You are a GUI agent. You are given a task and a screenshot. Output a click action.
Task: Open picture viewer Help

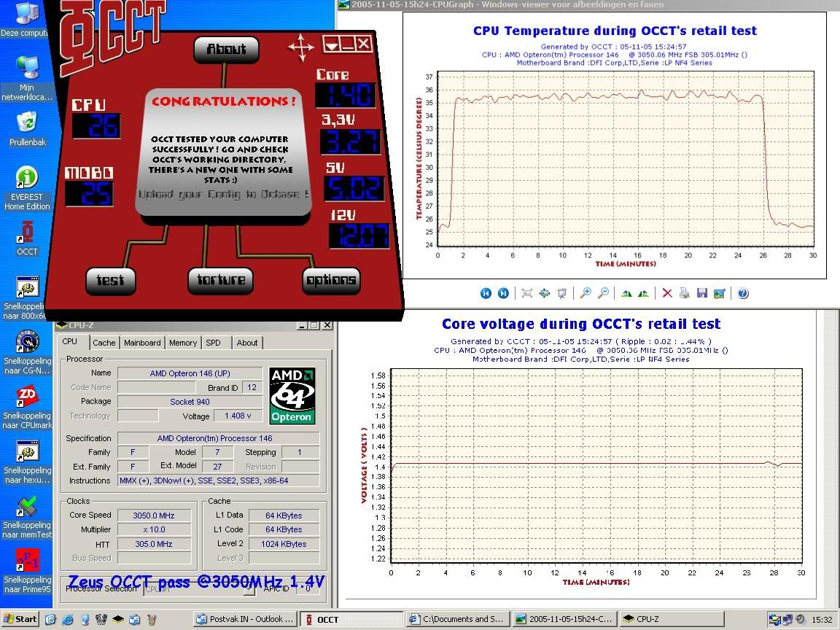point(743,293)
